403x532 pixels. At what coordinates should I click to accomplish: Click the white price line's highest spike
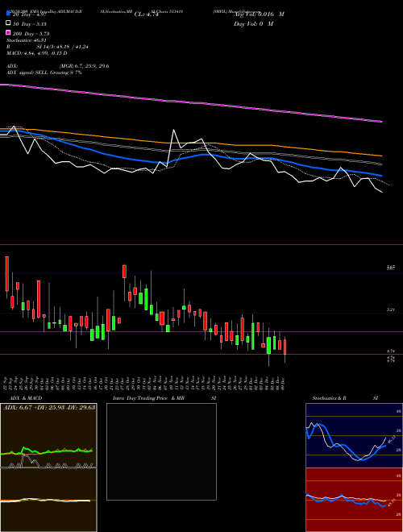click(173, 131)
